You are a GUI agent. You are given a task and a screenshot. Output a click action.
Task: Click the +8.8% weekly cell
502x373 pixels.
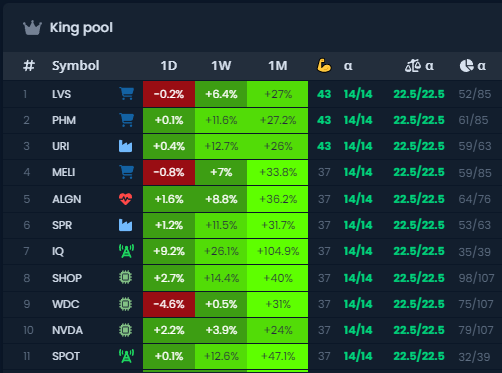pyautogui.click(x=221, y=199)
